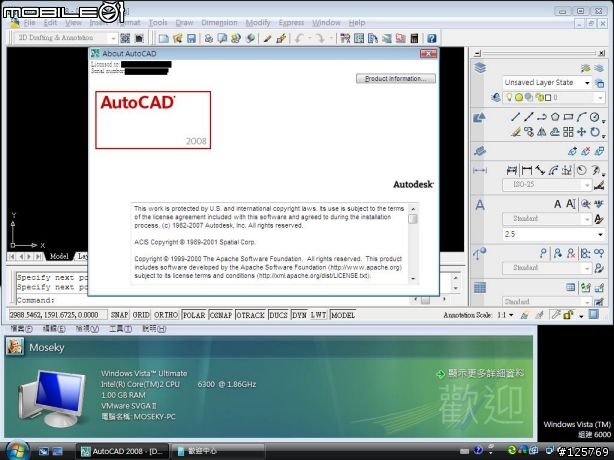Open the QuickCalc calculator icon
The height and width of the screenshot is (460, 614).
point(414,38)
